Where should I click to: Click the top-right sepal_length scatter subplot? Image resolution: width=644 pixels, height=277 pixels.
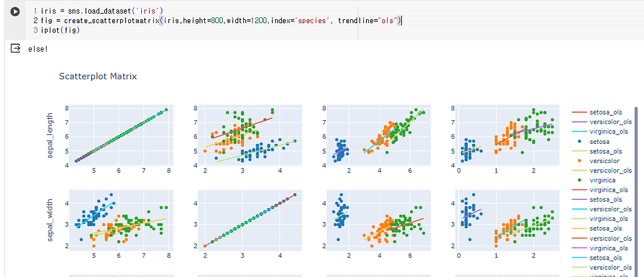(508, 136)
